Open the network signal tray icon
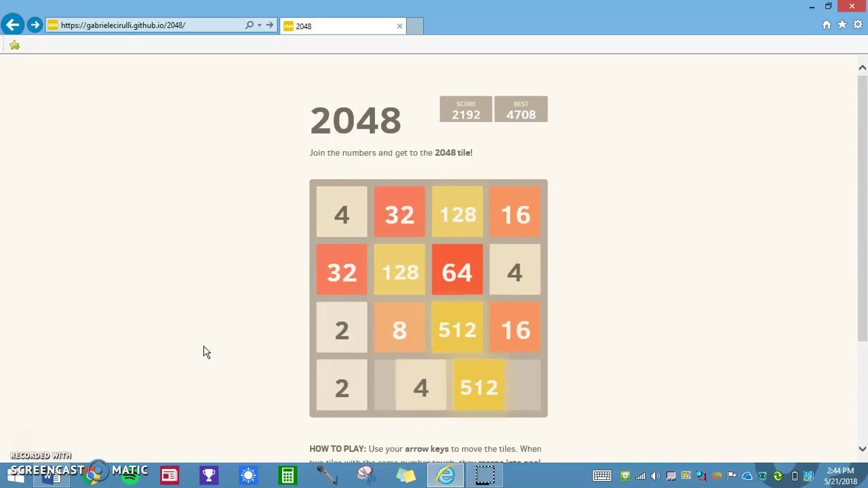The image size is (868, 488). [x=640, y=476]
